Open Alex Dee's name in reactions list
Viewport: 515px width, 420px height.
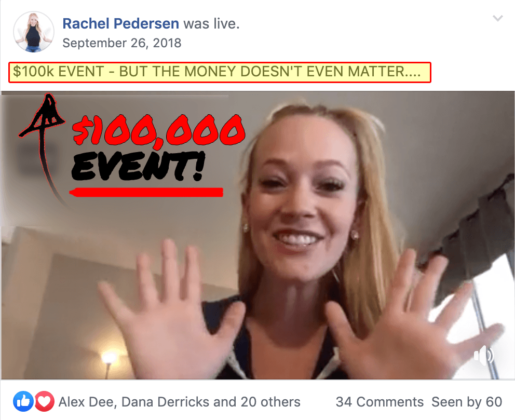coord(87,402)
